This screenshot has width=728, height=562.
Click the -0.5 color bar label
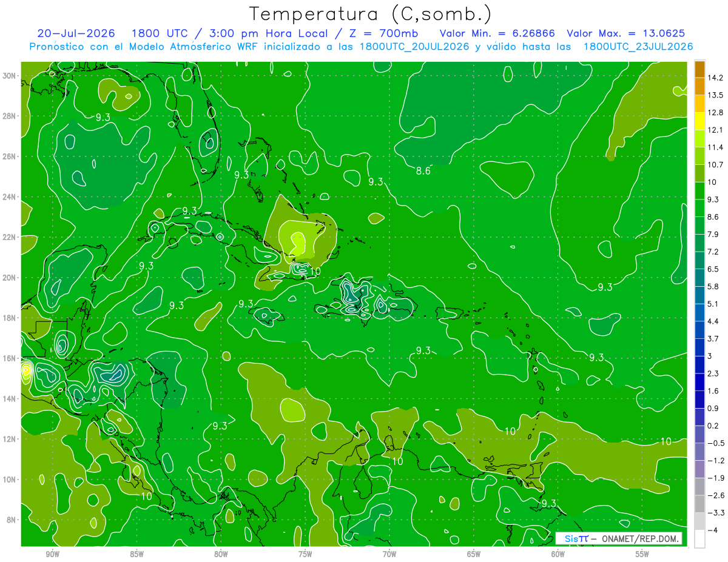[x=716, y=443]
